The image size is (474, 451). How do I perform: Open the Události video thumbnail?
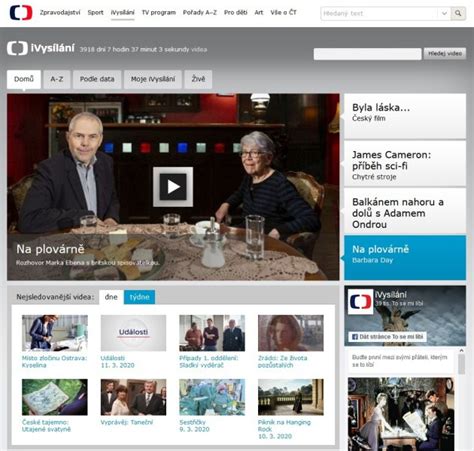point(133,333)
